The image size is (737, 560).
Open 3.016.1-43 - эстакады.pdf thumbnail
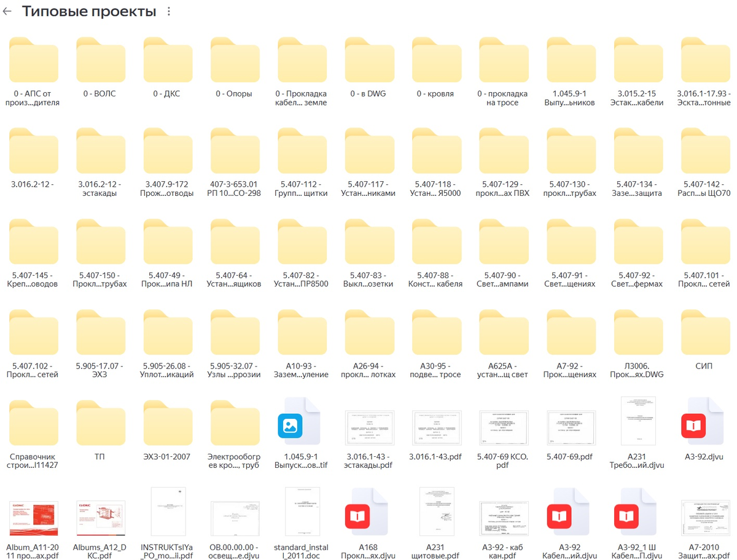[x=370, y=427]
